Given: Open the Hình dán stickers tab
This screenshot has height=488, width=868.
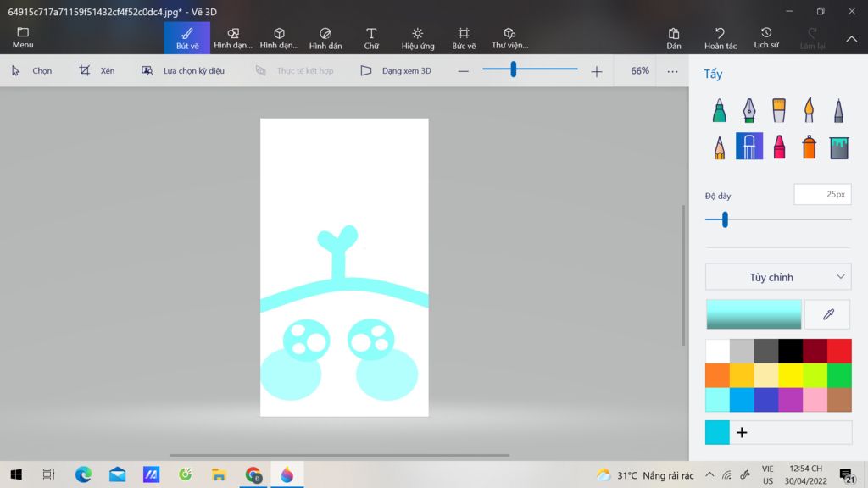Looking at the screenshot, I should [325, 38].
